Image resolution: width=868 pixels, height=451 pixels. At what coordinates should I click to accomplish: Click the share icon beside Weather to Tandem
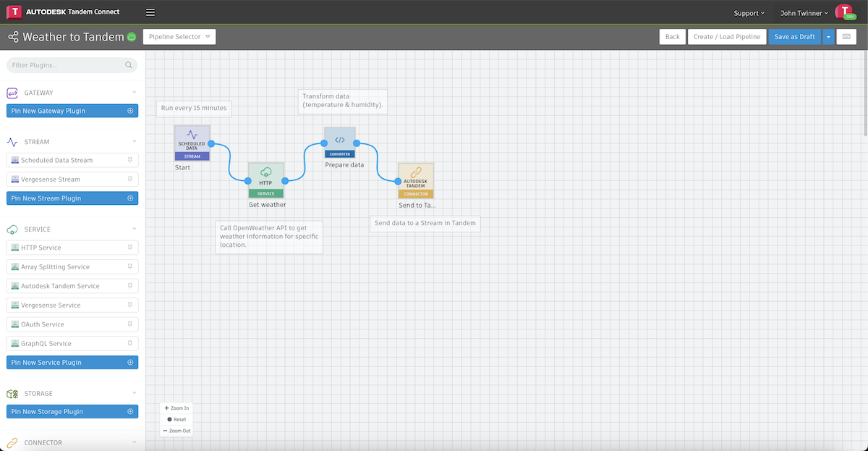pos(13,37)
